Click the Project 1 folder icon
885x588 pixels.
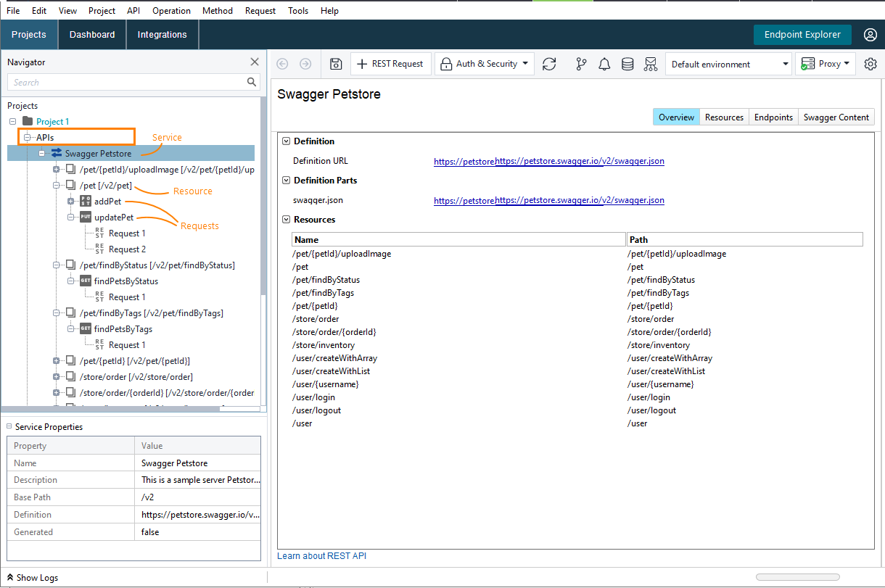28,121
